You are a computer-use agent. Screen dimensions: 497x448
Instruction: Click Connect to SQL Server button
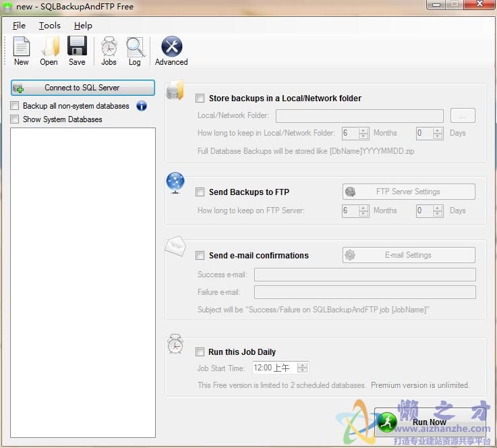(83, 88)
